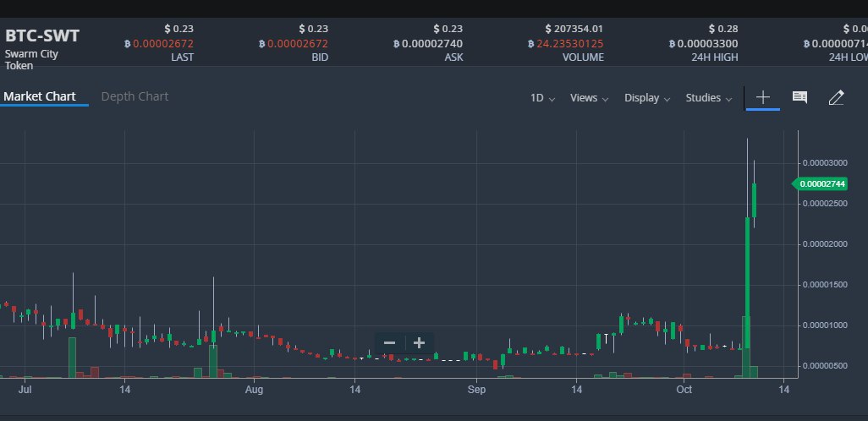This screenshot has width=868, height=421.
Task: Switch to the Depth Chart tab
Action: pos(135,96)
